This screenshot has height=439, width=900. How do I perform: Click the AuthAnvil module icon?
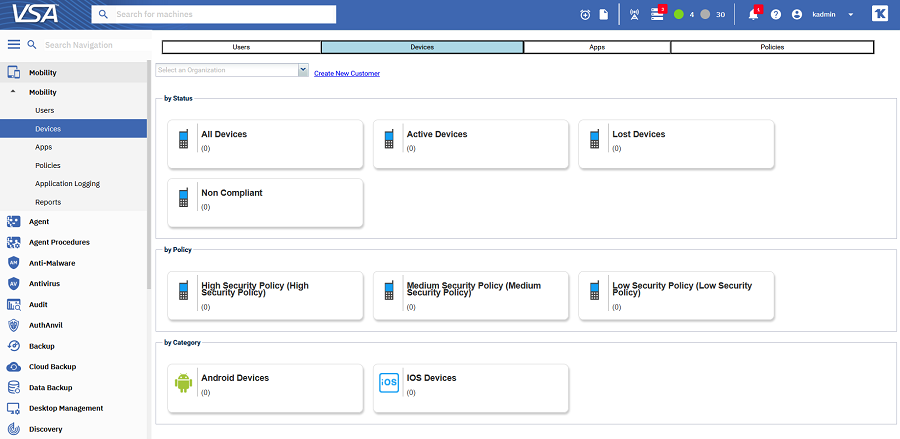tap(14, 325)
